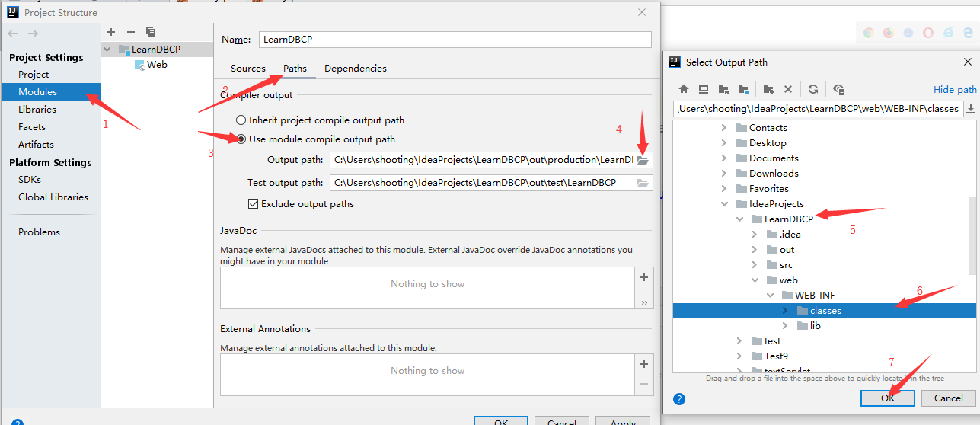The image size is (980, 425).
Task: Select the classes folder in file tree
Action: tap(824, 311)
